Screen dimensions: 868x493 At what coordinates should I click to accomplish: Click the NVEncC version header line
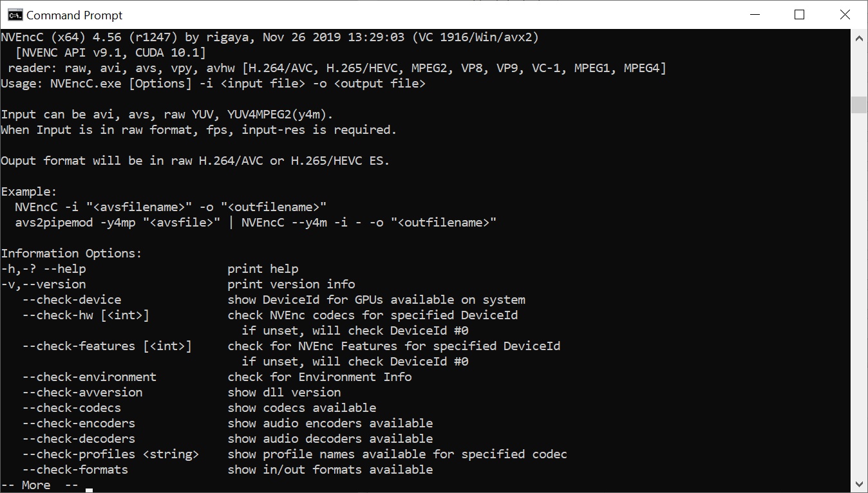[x=270, y=37]
